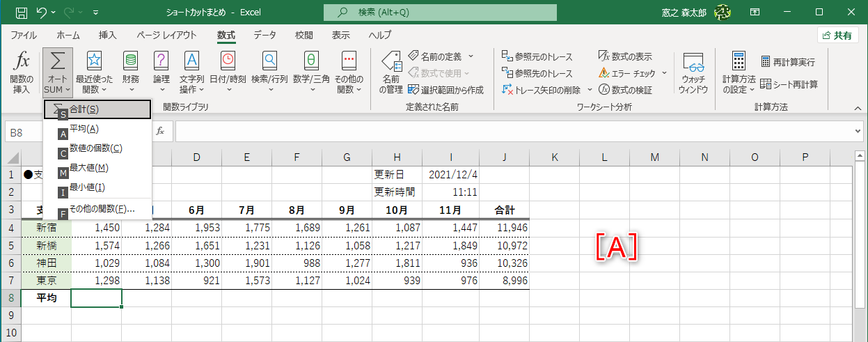The height and width of the screenshot is (342, 868).
Task: Expand 名前の定義 dropdown arrow
Action: click(x=471, y=56)
